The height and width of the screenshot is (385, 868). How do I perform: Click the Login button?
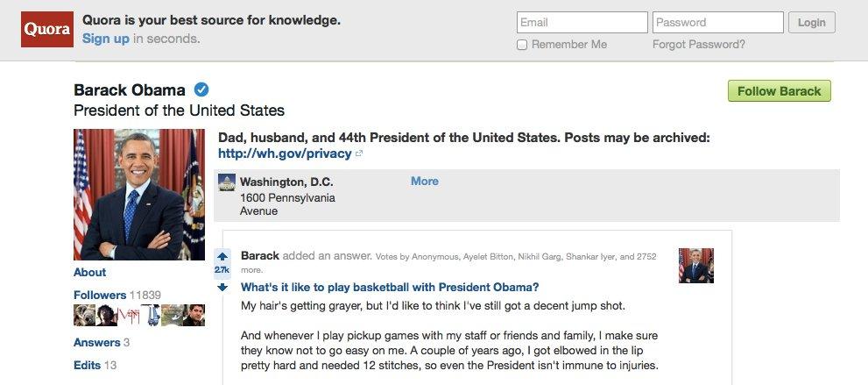click(x=812, y=23)
